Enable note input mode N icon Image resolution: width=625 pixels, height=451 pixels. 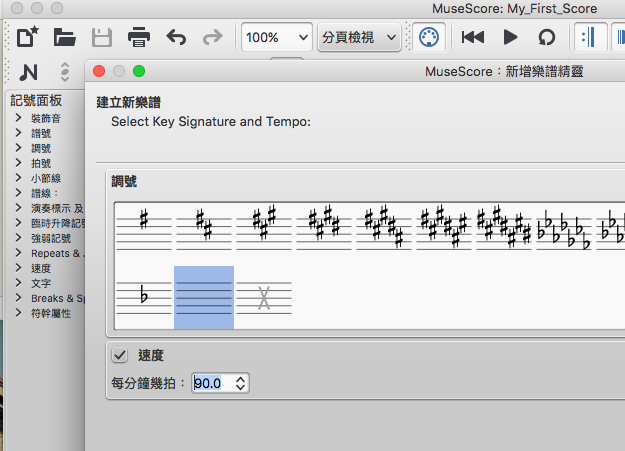tap(28, 72)
